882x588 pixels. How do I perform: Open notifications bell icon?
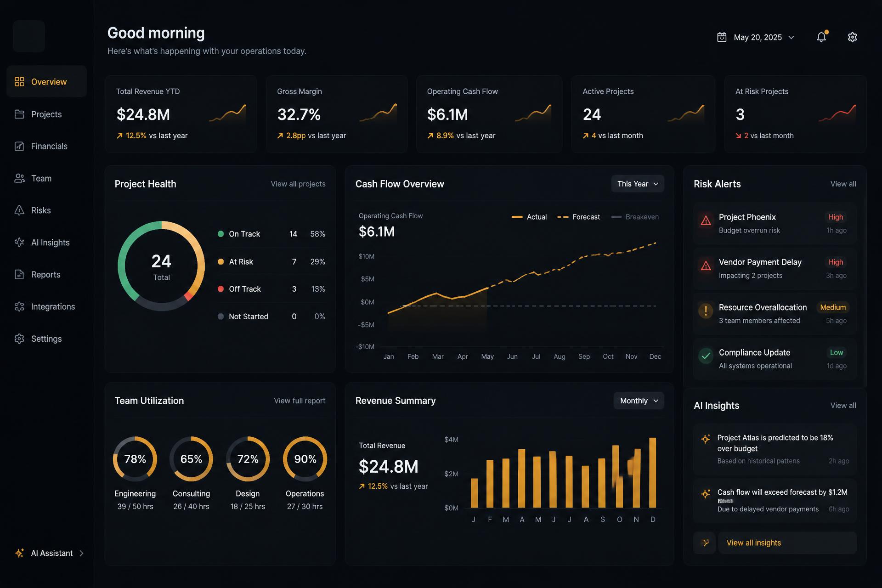(822, 37)
